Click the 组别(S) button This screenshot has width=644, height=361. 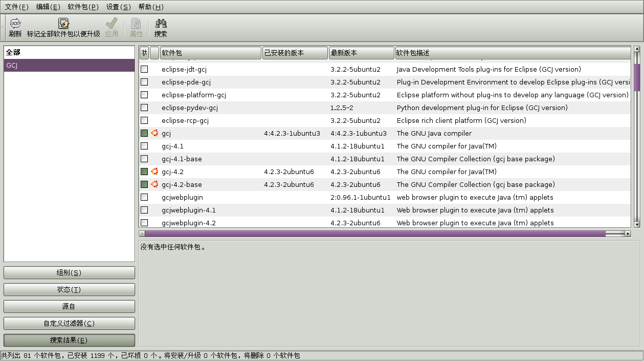click(x=69, y=272)
